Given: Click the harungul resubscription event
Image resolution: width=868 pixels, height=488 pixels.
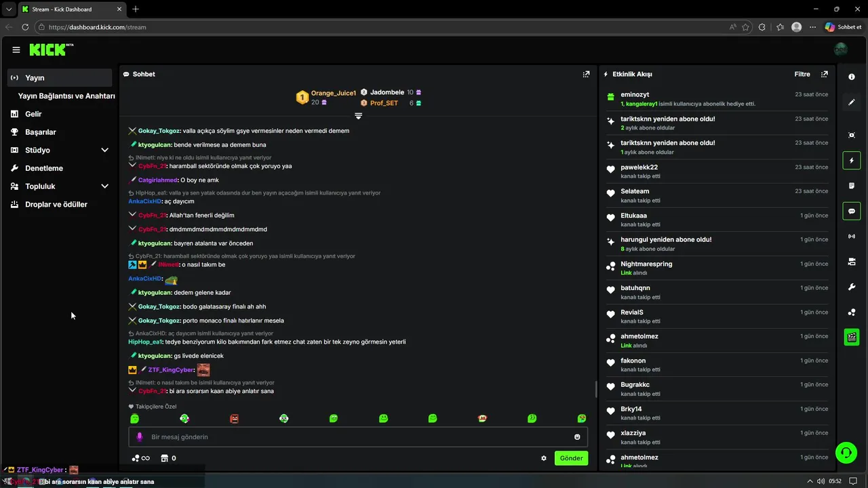Looking at the screenshot, I should point(717,244).
